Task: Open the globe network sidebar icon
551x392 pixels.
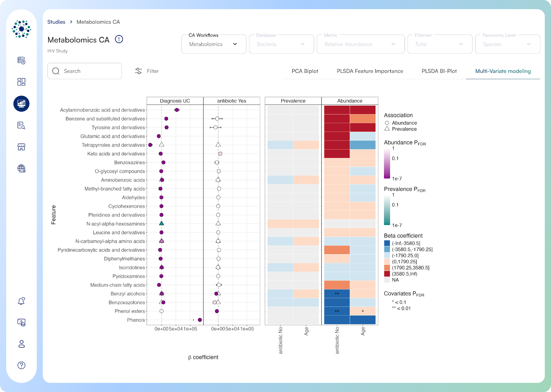Action: (x=21, y=168)
